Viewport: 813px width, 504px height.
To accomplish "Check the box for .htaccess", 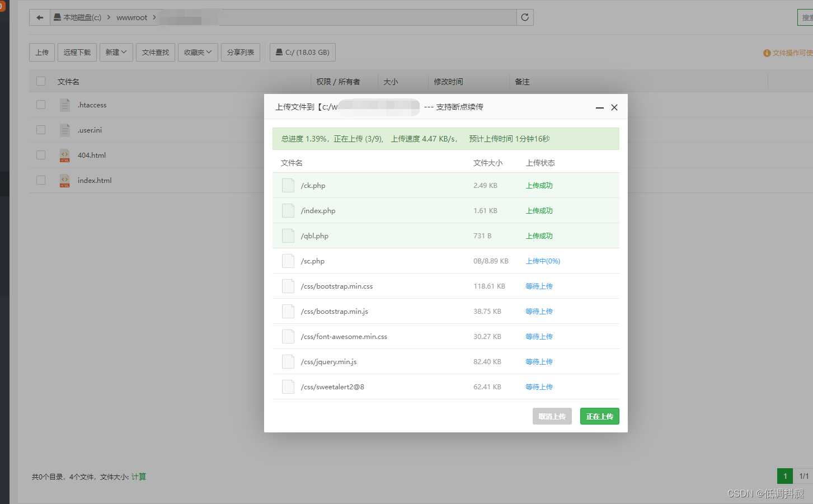I will point(41,105).
